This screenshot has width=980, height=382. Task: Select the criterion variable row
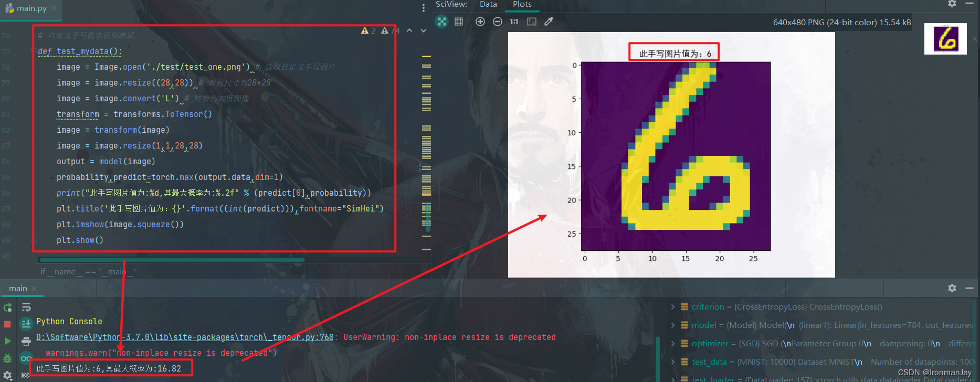pyautogui.click(x=821, y=307)
